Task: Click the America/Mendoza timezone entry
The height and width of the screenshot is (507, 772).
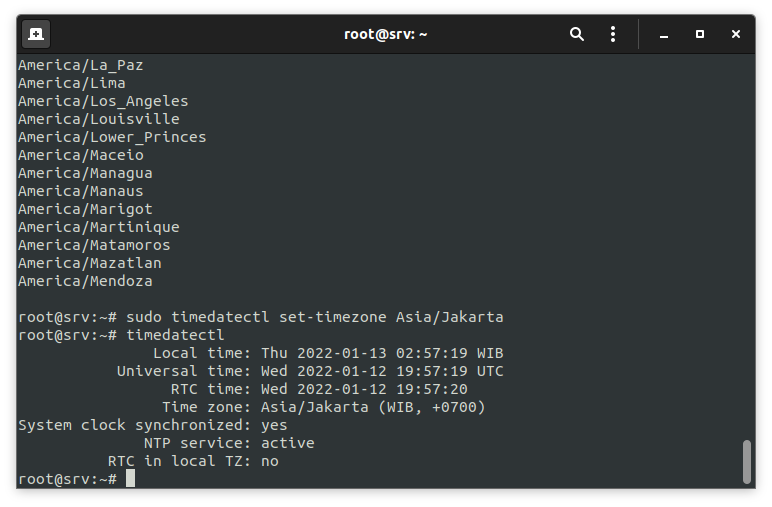Action: pyautogui.click(x=85, y=281)
